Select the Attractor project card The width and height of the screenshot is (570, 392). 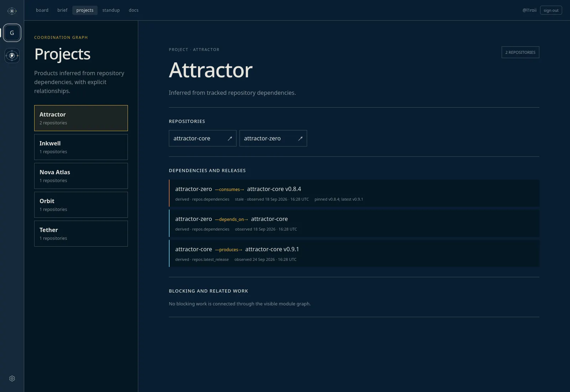(81, 118)
